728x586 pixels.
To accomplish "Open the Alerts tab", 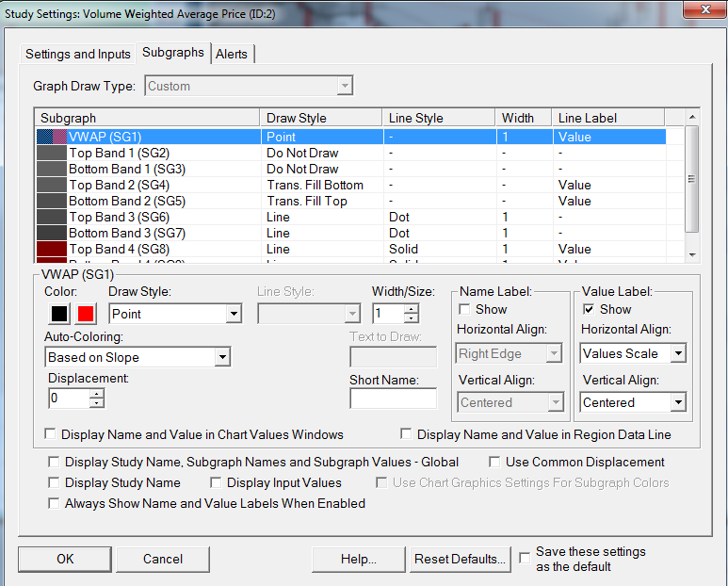I will (x=232, y=54).
